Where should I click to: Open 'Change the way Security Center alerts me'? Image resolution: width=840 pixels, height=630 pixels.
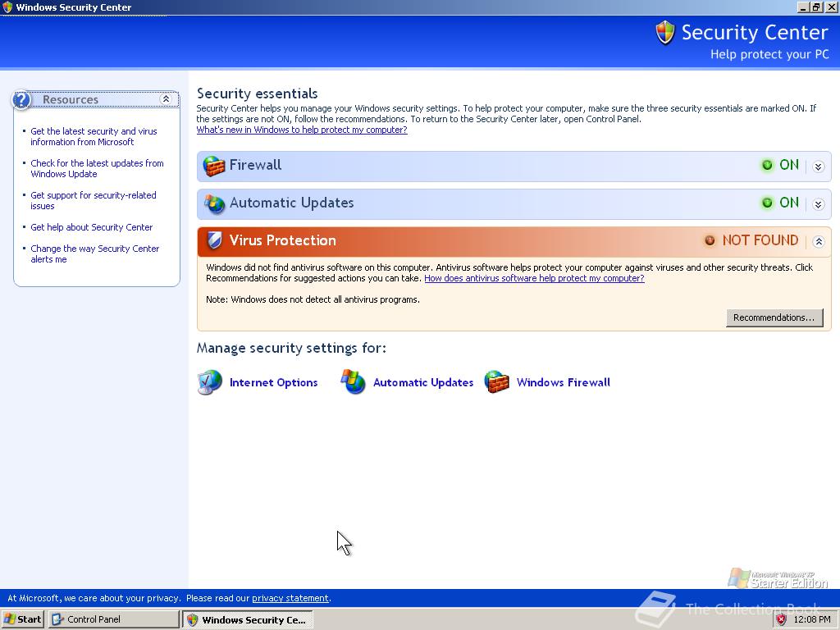pos(95,254)
